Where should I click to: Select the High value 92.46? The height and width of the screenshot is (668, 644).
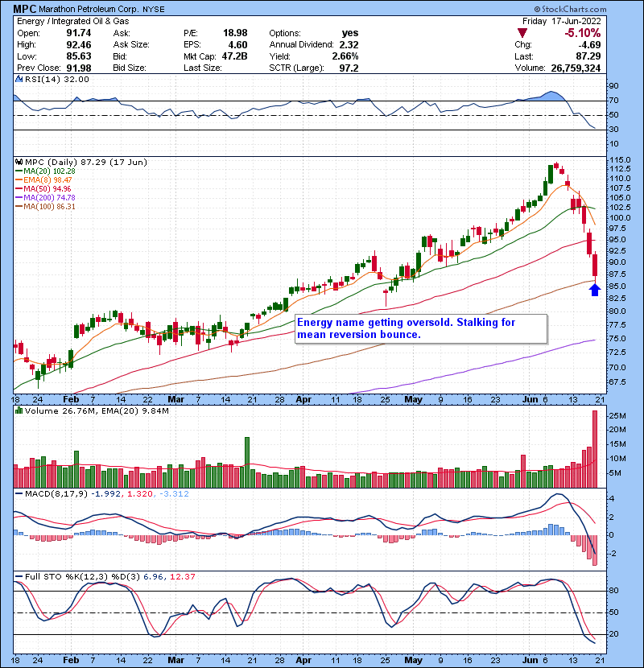[79, 44]
